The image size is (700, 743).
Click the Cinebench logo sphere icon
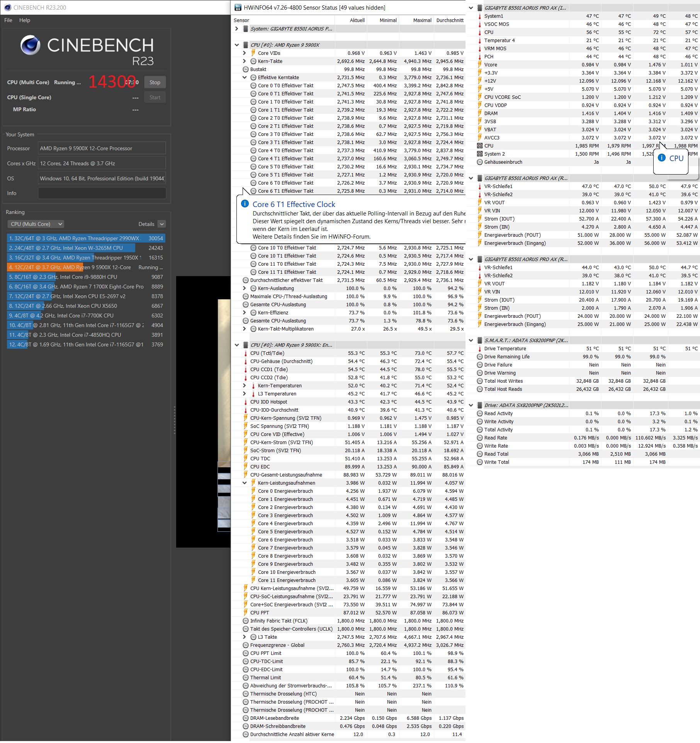(x=31, y=45)
